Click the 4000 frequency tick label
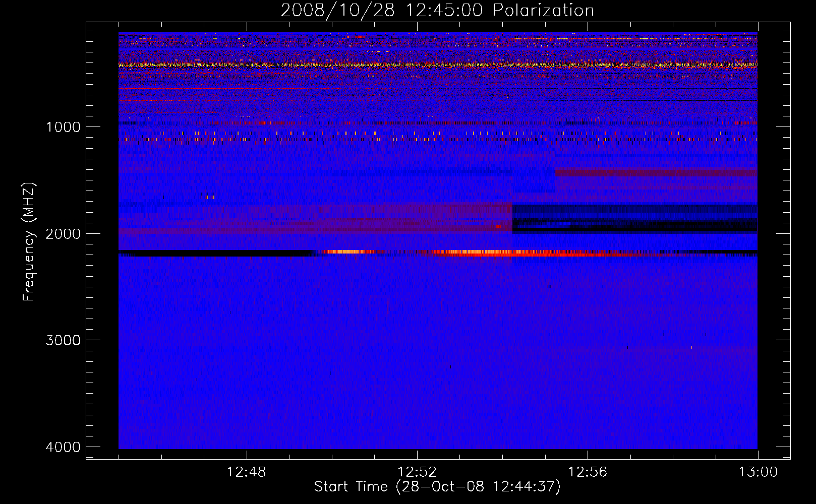The image size is (816, 504). click(63, 447)
